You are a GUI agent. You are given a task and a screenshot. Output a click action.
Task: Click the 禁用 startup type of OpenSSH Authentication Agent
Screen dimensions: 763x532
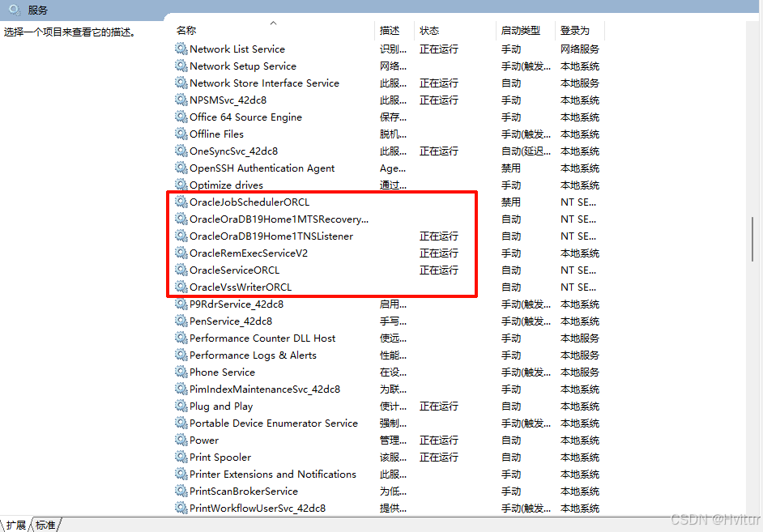click(511, 168)
